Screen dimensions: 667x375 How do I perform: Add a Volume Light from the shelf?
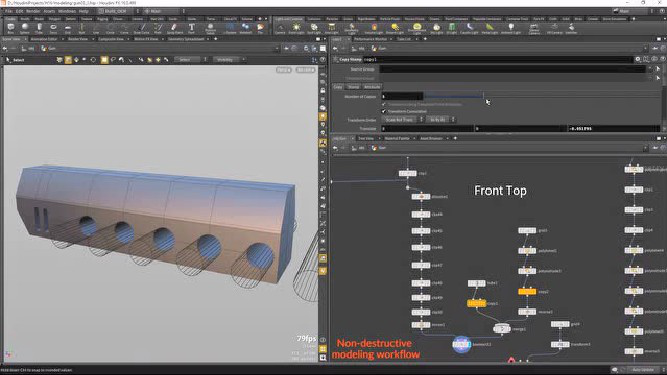[x=374, y=28]
